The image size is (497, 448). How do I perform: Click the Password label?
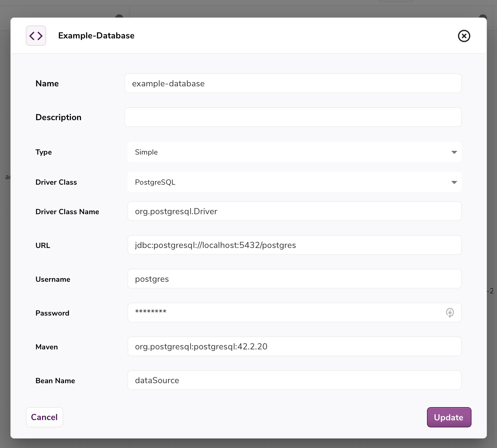[x=53, y=313]
